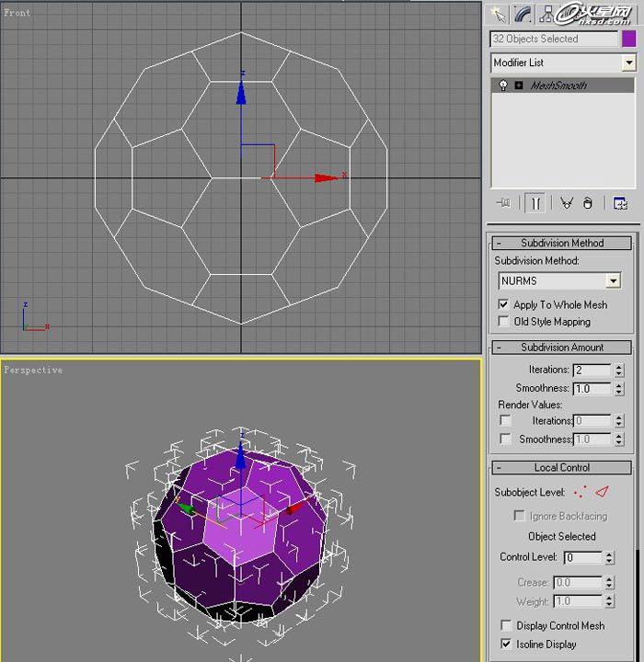Click the Pin Stack icon
This screenshot has height=662, width=644.
pos(503,203)
